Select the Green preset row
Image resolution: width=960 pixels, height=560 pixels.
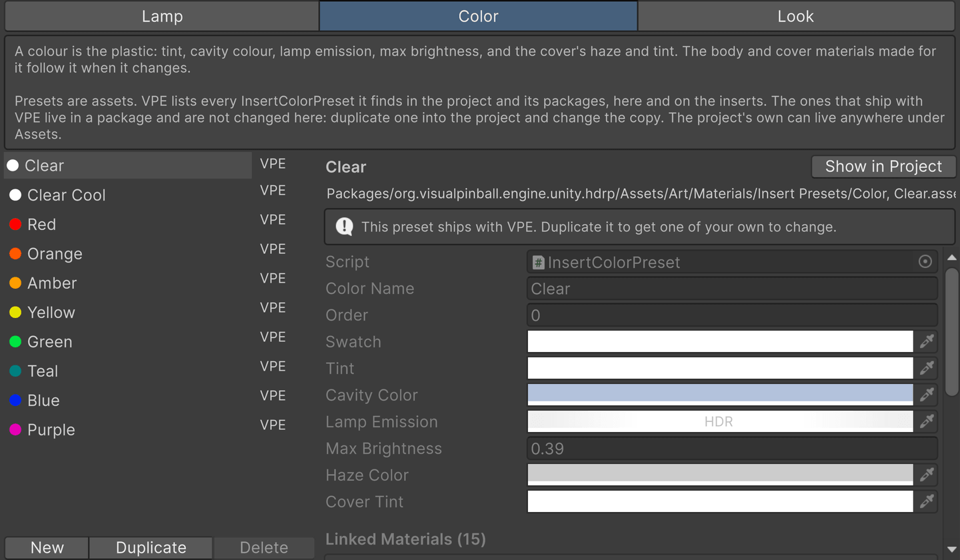128,342
